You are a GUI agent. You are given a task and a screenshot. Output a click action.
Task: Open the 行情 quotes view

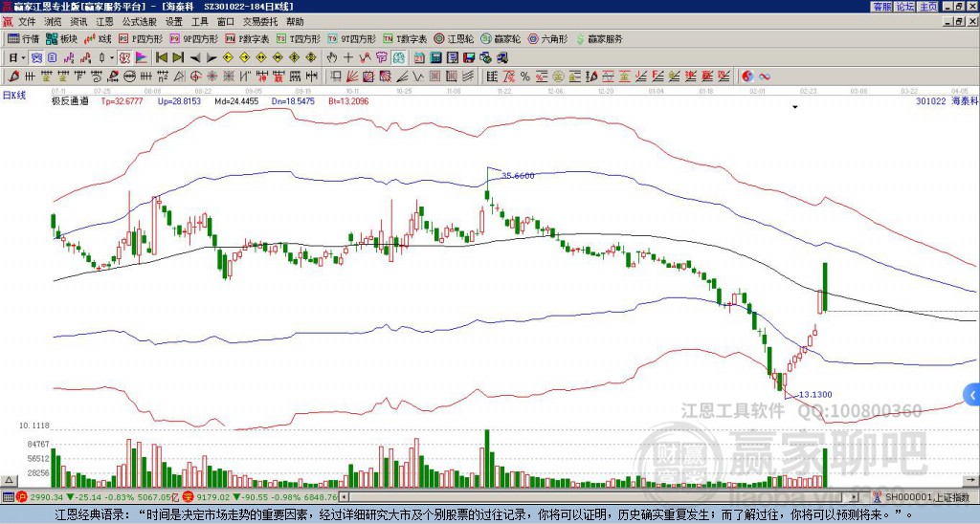tap(24, 38)
